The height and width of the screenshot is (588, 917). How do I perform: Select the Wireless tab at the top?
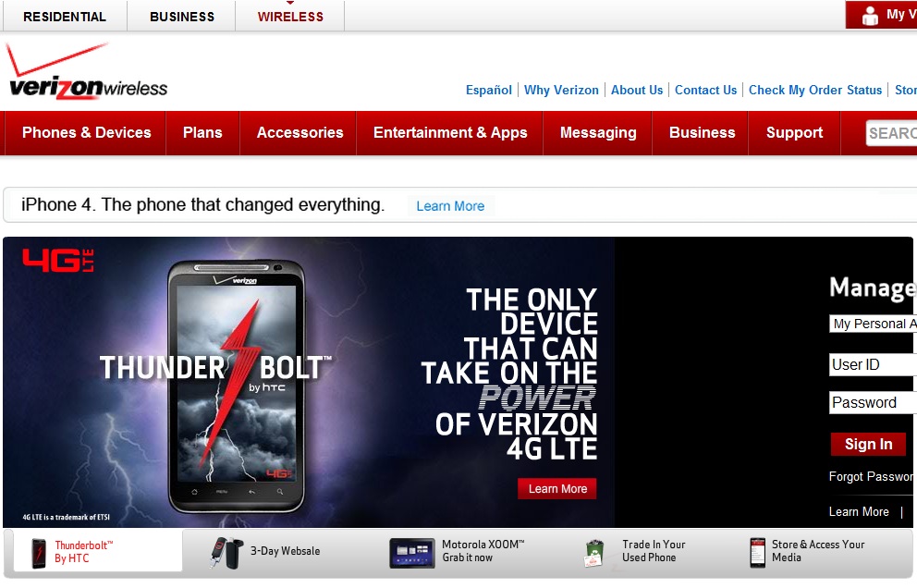(290, 17)
